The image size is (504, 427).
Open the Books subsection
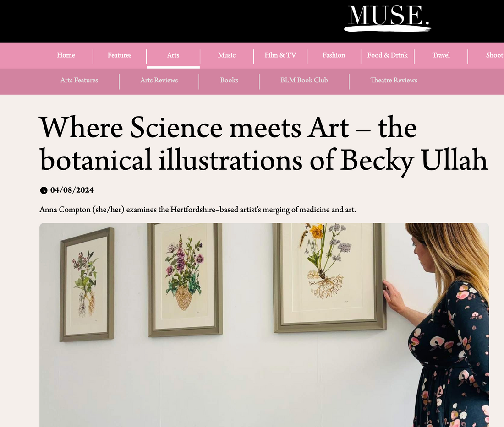pos(229,81)
